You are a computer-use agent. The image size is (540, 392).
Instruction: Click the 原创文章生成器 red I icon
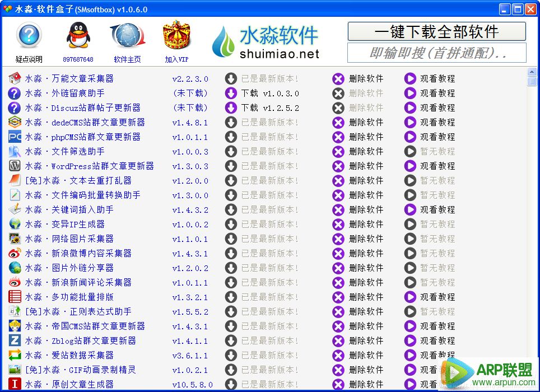point(15,384)
